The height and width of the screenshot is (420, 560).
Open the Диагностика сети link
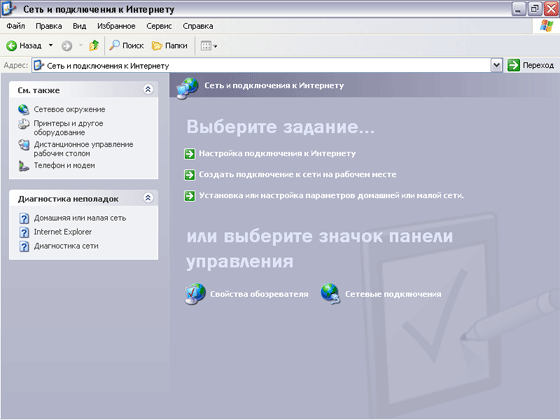point(66,246)
